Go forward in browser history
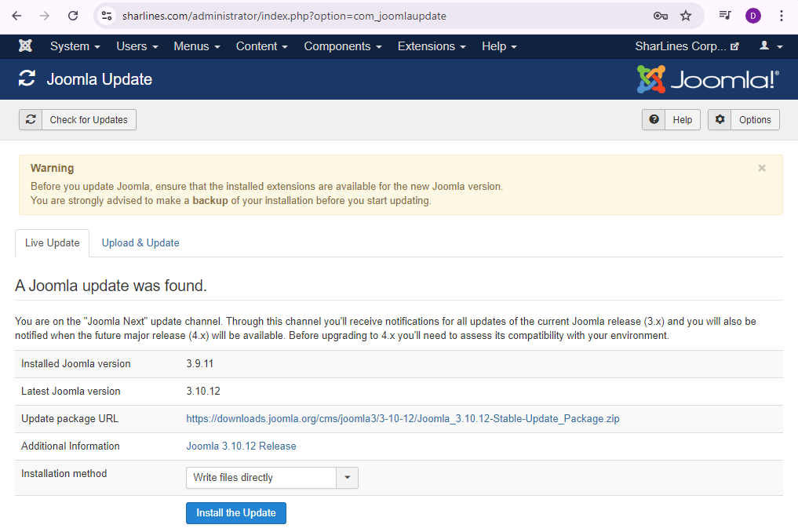This screenshot has height=532, width=798. (x=45, y=16)
